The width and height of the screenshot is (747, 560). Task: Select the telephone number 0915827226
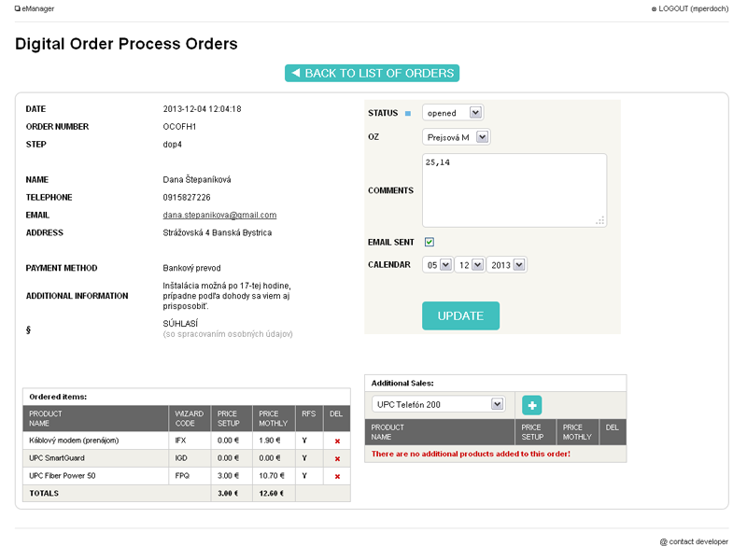[187, 197]
